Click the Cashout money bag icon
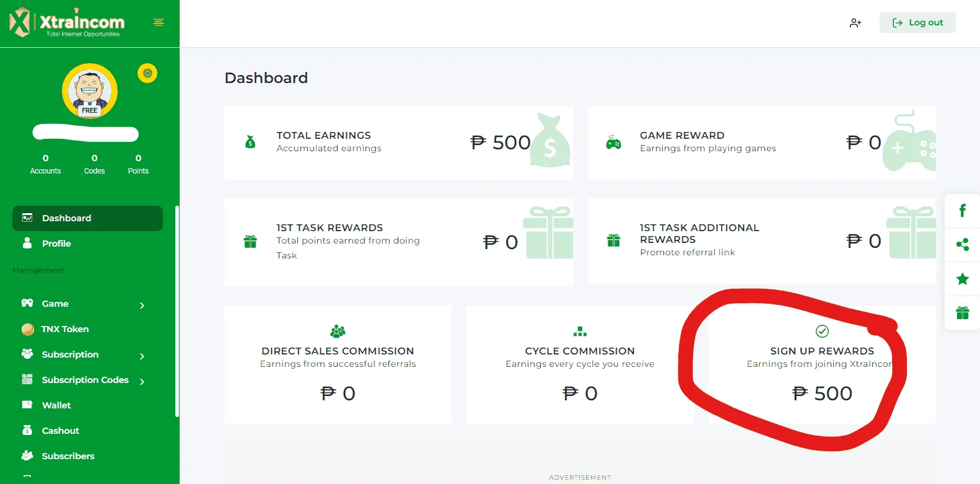Screen dimensions: 980x484 tap(27, 430)
